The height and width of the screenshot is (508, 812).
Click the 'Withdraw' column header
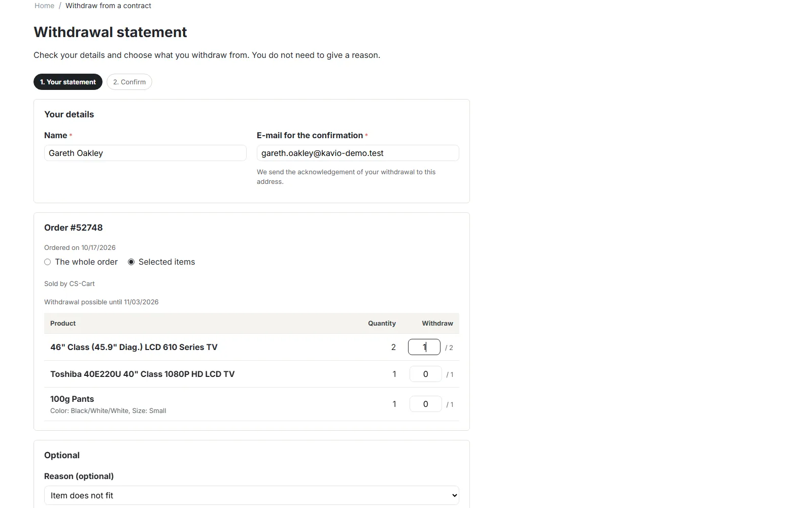pos(437,323)
